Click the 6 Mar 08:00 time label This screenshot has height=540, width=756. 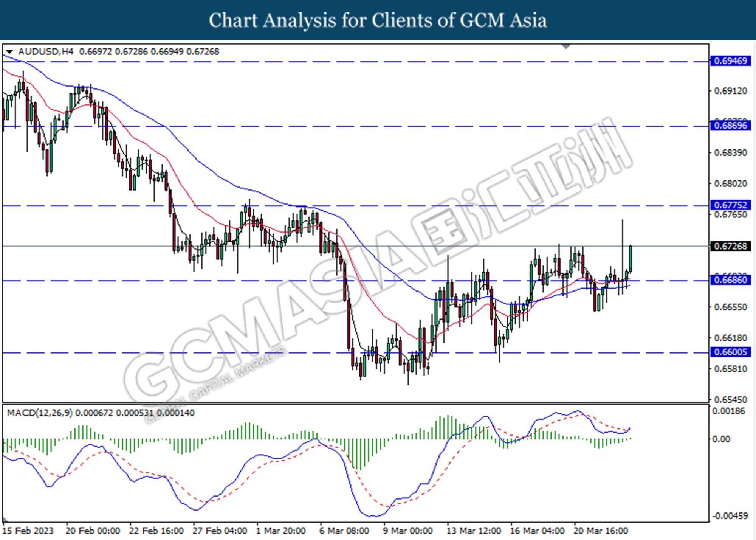coord(344,531)
